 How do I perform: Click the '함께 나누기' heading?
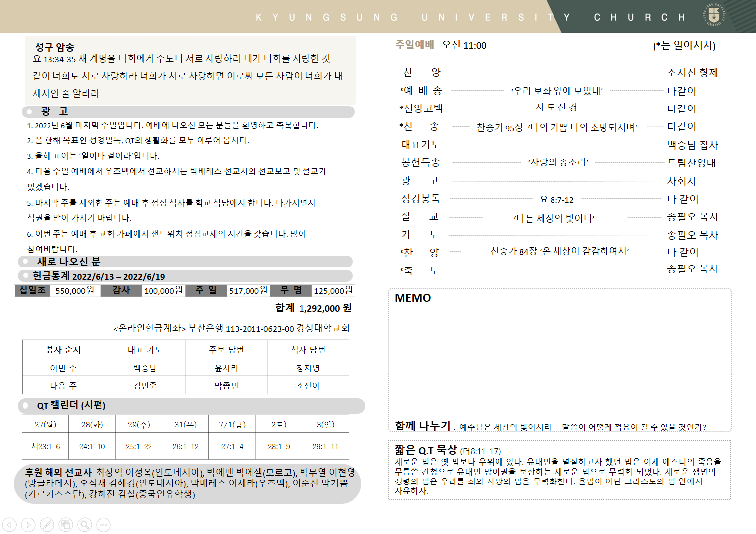point(422,426)
